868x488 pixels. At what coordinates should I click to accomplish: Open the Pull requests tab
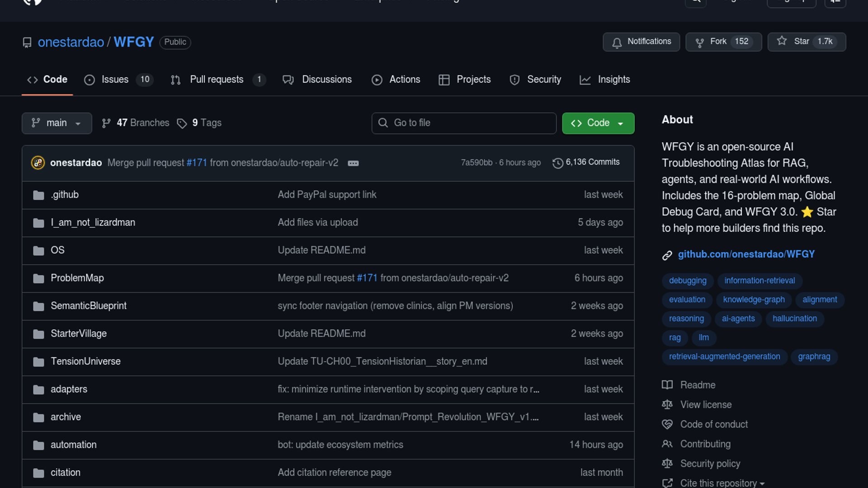(x=216, y=80)
